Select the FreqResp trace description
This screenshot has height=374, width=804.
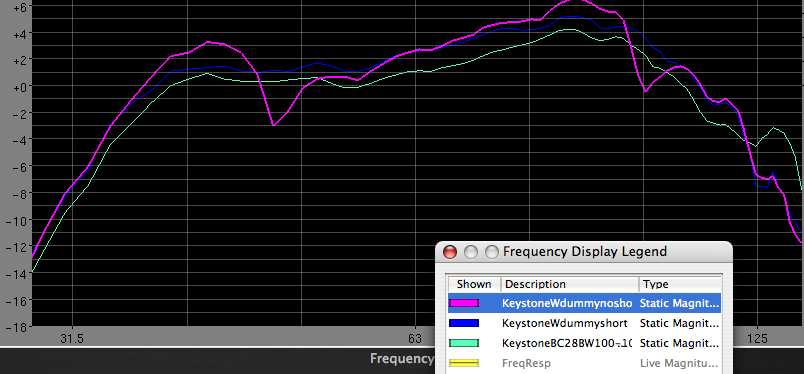527,363
